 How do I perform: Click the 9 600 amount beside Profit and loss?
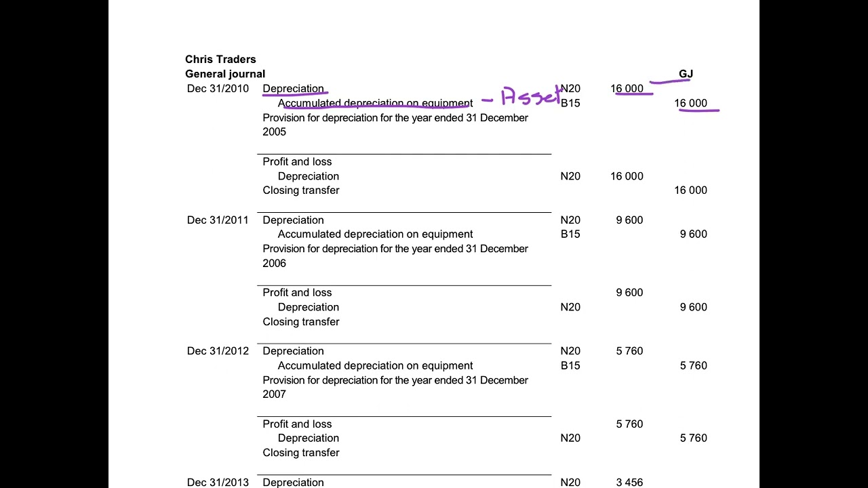tap(629, 293)
